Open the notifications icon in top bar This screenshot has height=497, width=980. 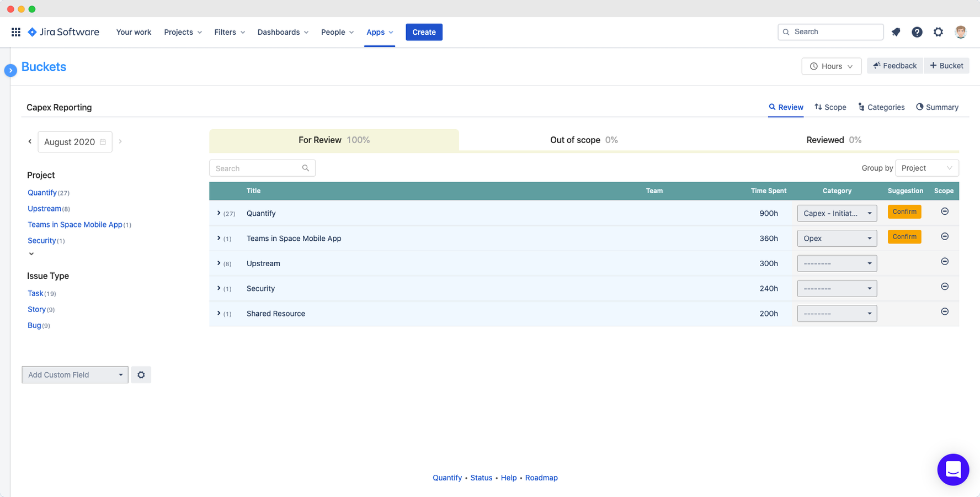[x=896, y=32]
